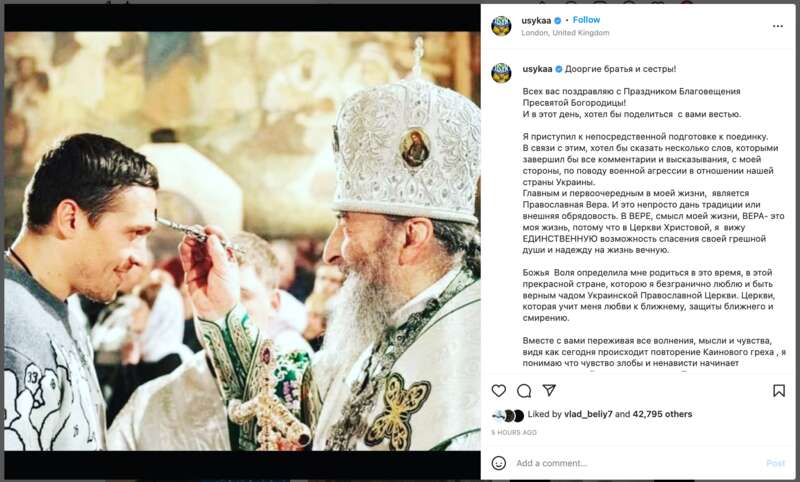Viewport: 800px width, 482px height.
Task: Save the post with the bookmark icon
Action: coord(779,391)
